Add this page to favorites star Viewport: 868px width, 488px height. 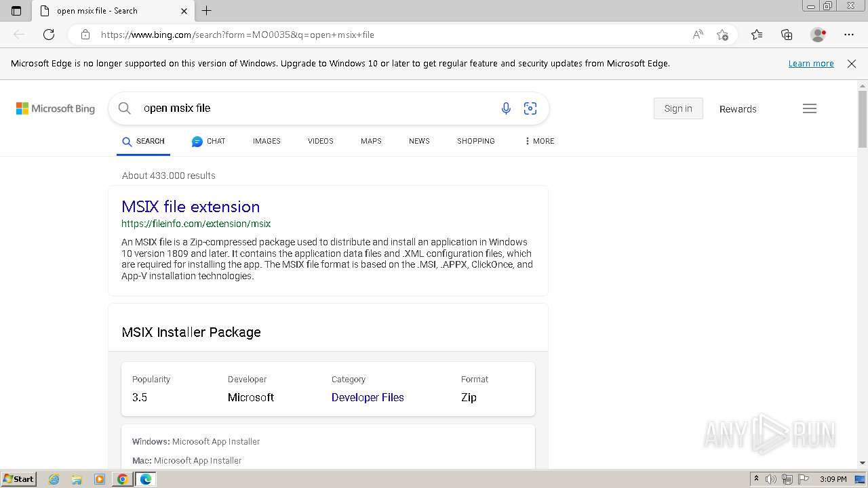pyautogui.click(x=722, y=35)
